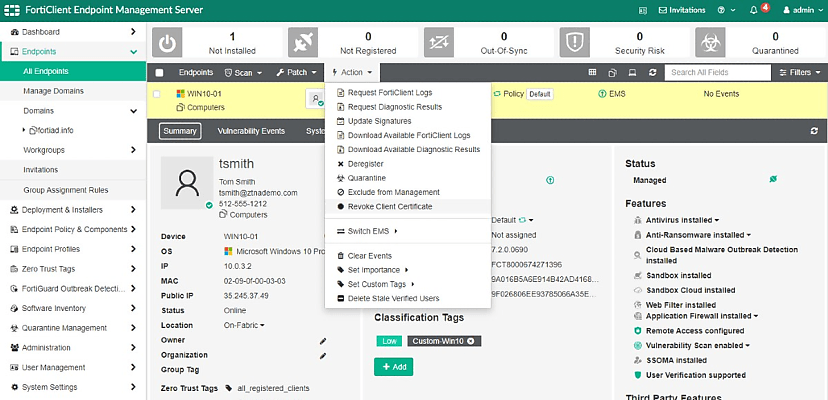828x400 pixels.
Task: Open the Patch dropdown
Action: click(296, 72)
